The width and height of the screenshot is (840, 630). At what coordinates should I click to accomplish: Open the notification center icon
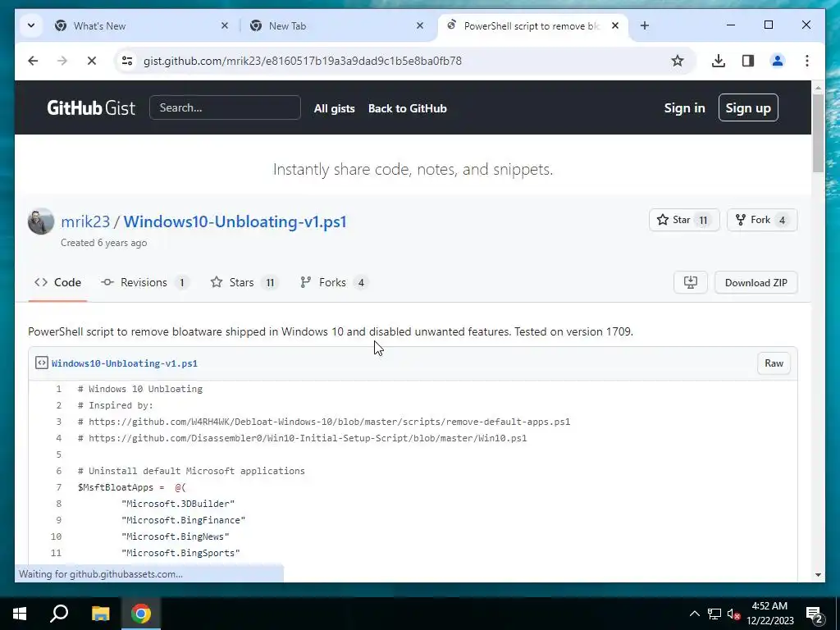tap(815, 614)
